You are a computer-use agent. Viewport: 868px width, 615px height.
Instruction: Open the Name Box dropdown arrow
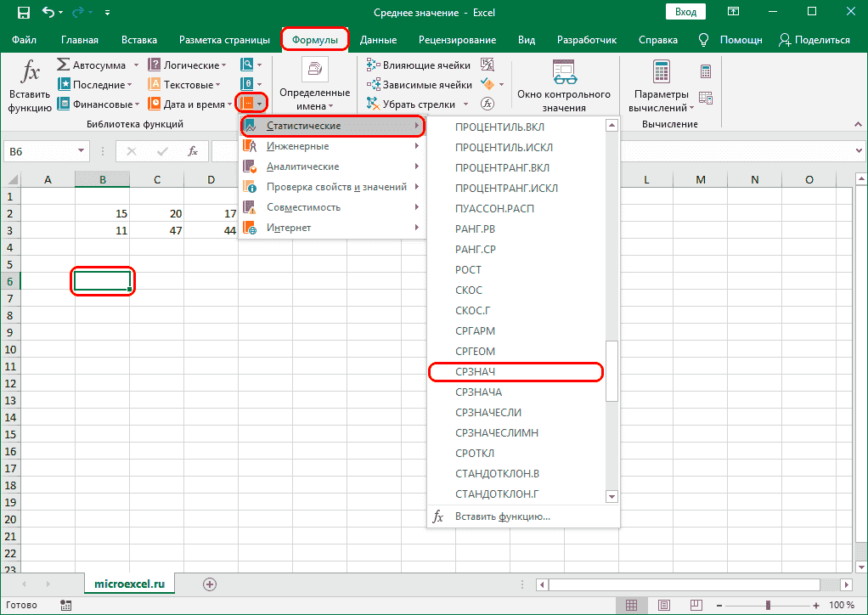coord(82,151)
